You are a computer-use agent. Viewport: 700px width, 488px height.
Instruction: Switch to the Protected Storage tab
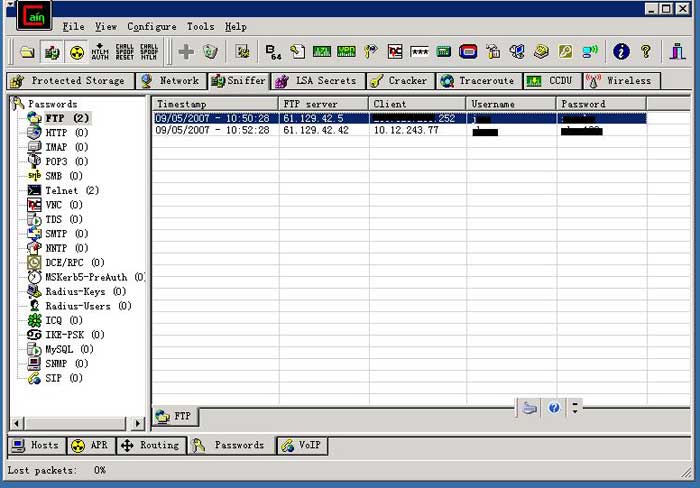click(70, 81)
